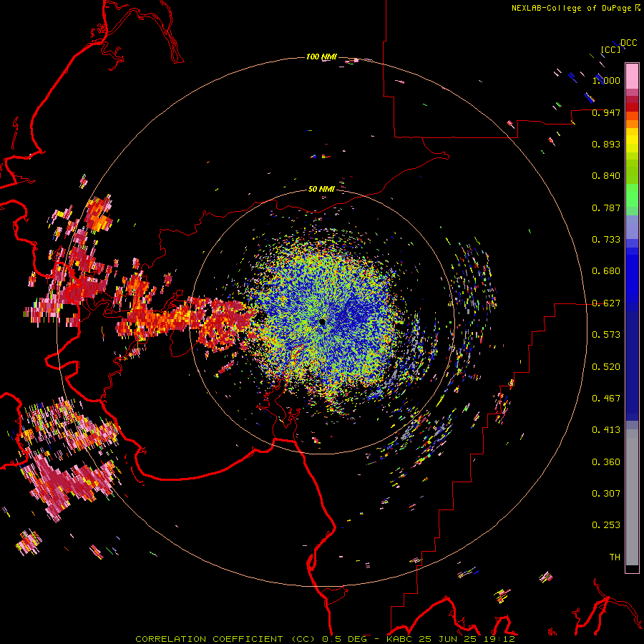Click the 0.627 scale value
The image size is (644, 644).
coord(606,303)
